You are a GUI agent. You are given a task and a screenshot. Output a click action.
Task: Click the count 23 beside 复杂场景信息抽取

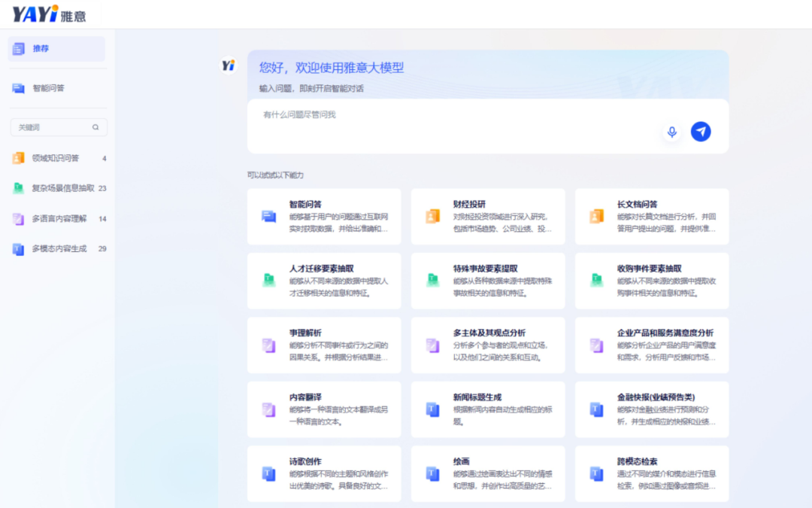(102, 189)
